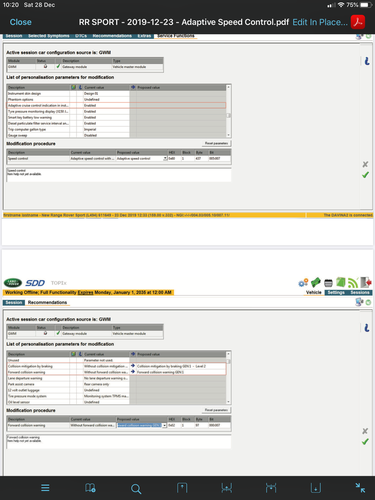Click the green connector tool icon

click(316, 283)
